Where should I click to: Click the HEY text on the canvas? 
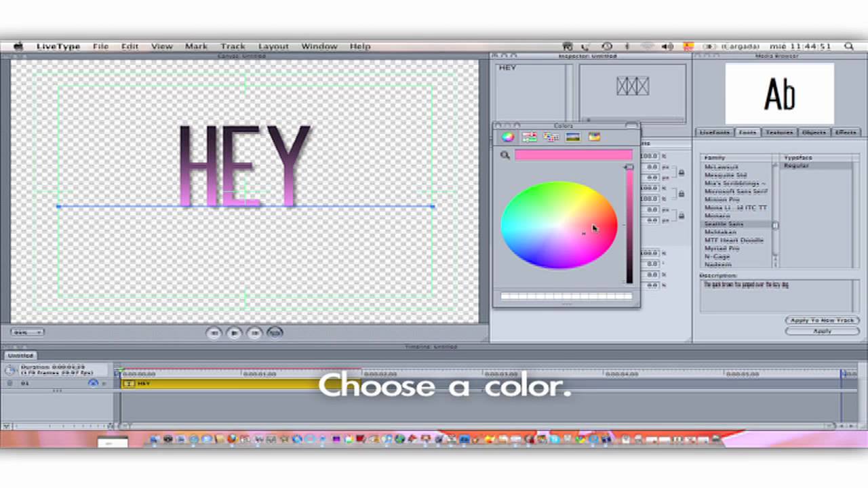click(x=245, y=166)
